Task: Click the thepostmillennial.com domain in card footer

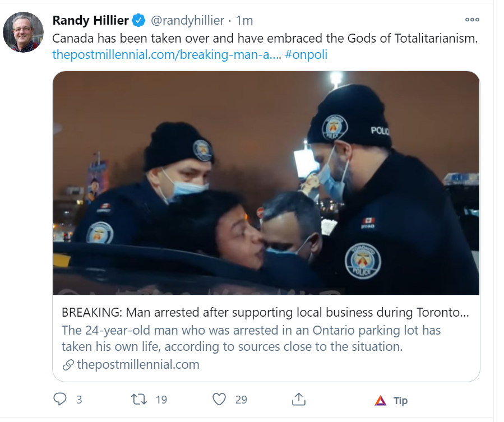Action: pos(138,365)
